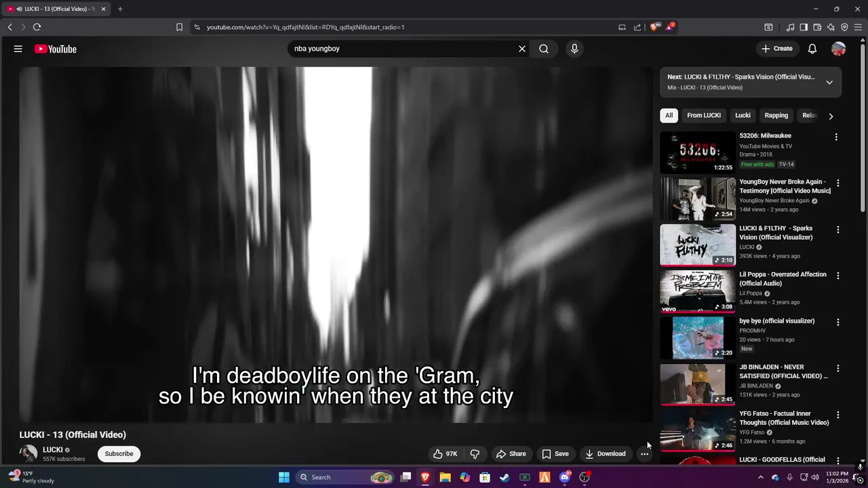The image size is (868, 488).
Task: Show hidden system tray icons
Action: click(x=760, y=477)
